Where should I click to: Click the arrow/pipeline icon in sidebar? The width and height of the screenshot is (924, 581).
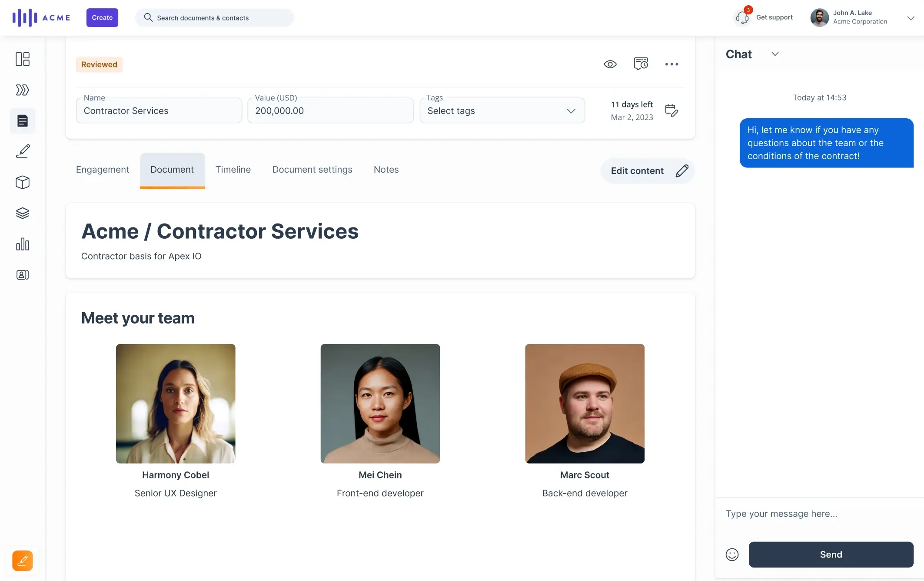[22, 90]
